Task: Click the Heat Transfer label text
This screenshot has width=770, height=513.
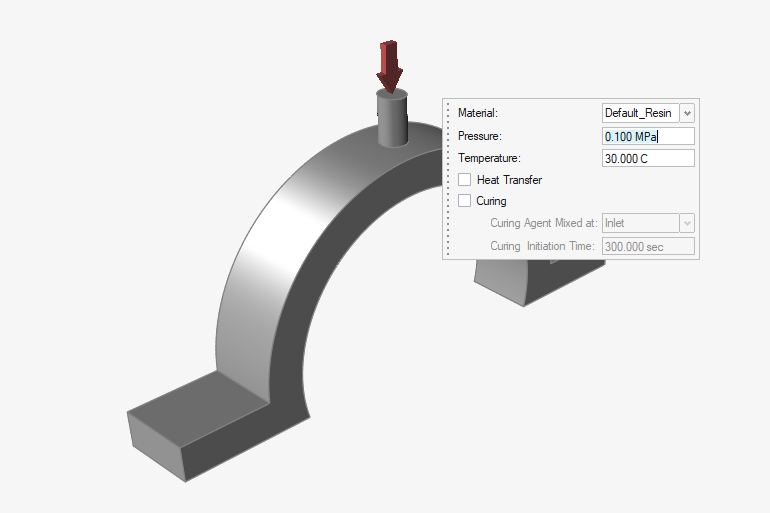Action: coord(509,180)
